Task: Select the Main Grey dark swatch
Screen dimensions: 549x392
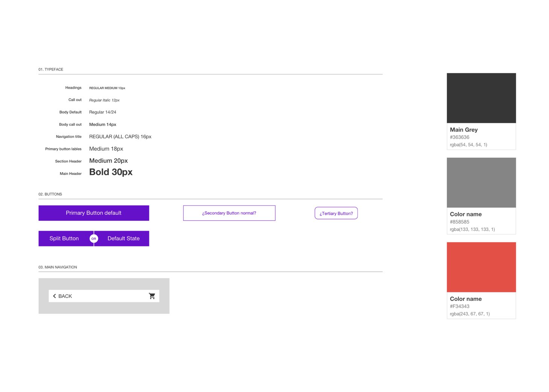Action: [x=481, y=98]
